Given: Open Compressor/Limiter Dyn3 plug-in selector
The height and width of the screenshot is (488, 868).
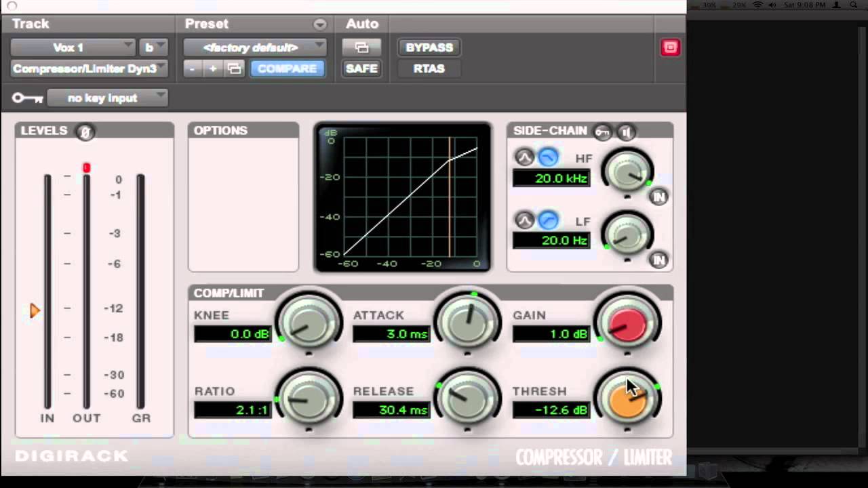Looking at the screenshot, I should [x=89, y=68].
